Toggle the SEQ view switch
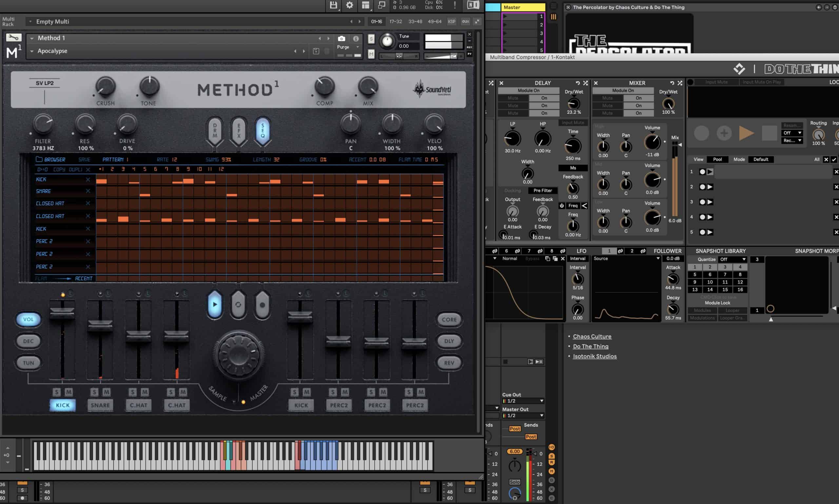 tap(263, 131)
